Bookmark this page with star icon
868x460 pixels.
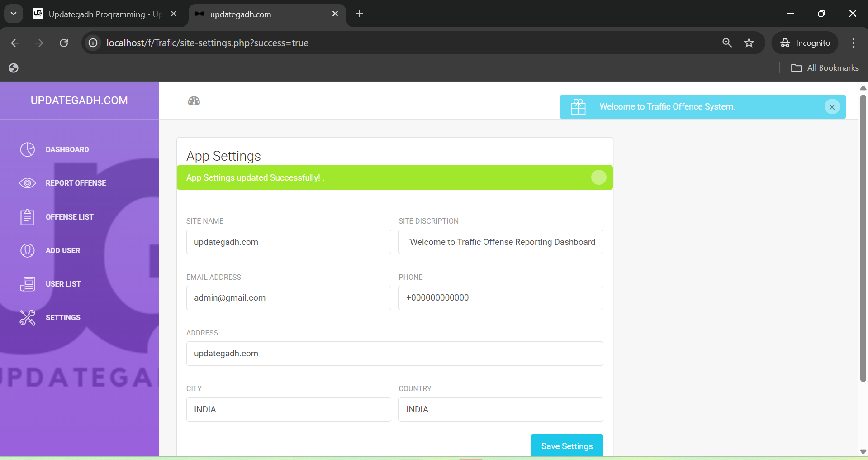coord(749,43)
